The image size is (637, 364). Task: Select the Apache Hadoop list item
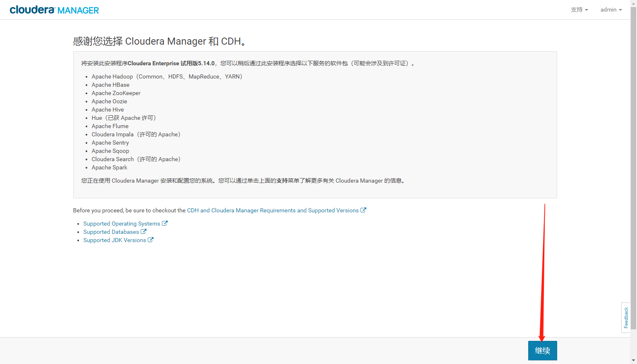tap(167, 76)
